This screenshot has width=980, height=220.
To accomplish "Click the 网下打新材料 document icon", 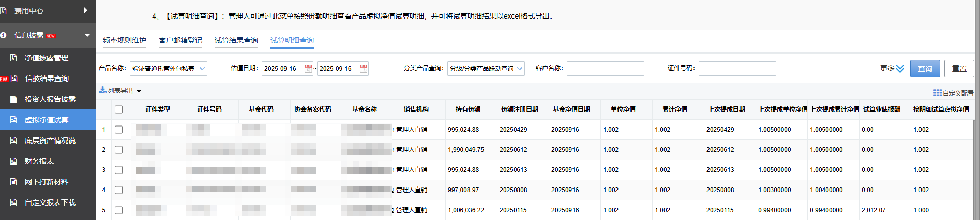I will click(14, 182).
